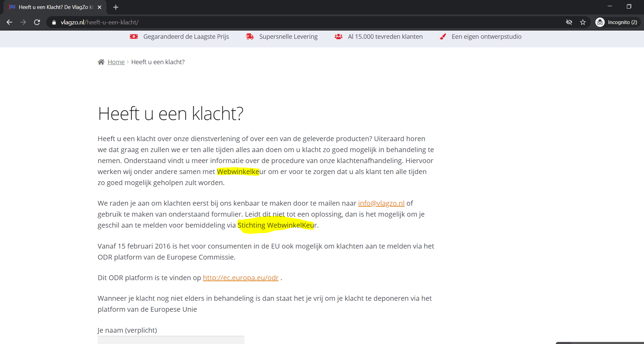Open the Incognito profile button
The height and width of the screenshot is (344, 644).
(618, 22)
